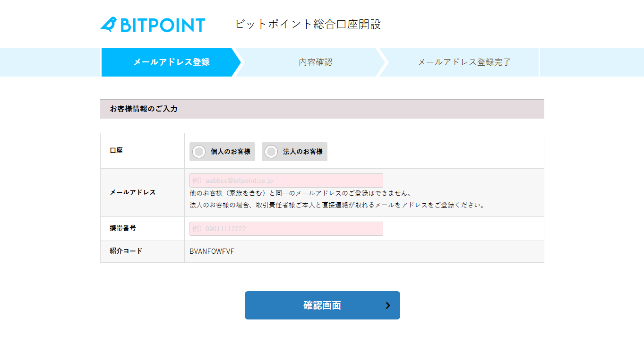Click the 法人のお客様の場合 helper text line
Image resolution: width=644 pixels, height=362 pixels.
[337, 205]
